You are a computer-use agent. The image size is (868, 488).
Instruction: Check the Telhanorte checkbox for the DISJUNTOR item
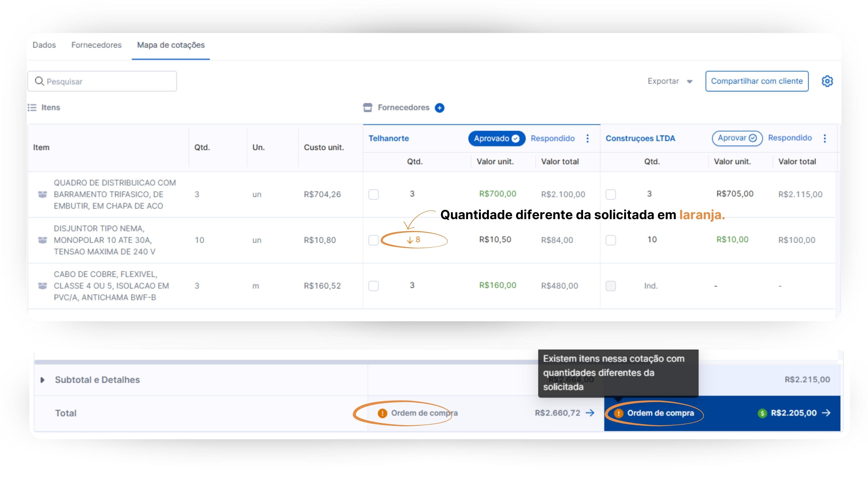(373, 240)
